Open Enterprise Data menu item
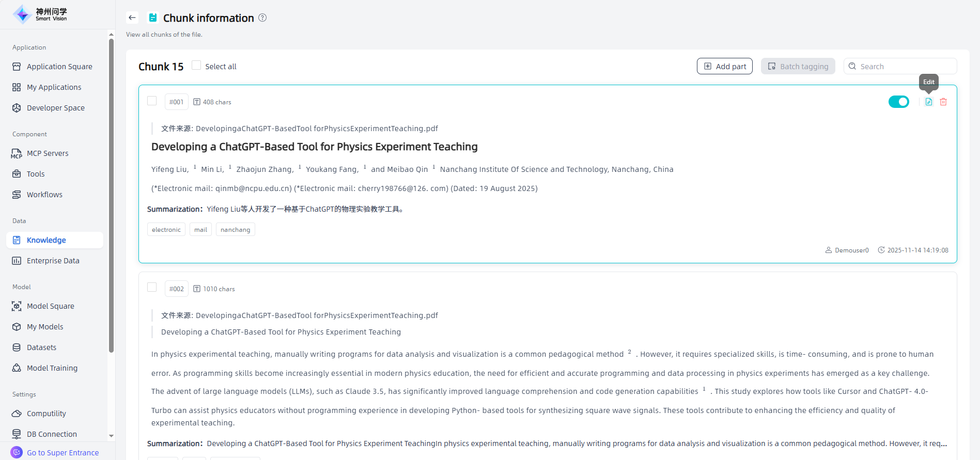The width and height of the screenshot is (980, 460). click(x=53, y=261)
